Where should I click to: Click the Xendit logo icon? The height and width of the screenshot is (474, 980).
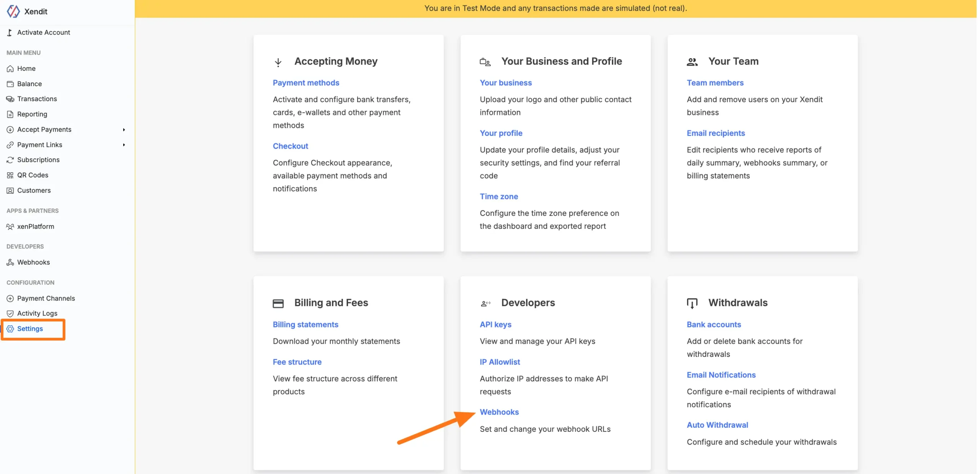[13, 11]
